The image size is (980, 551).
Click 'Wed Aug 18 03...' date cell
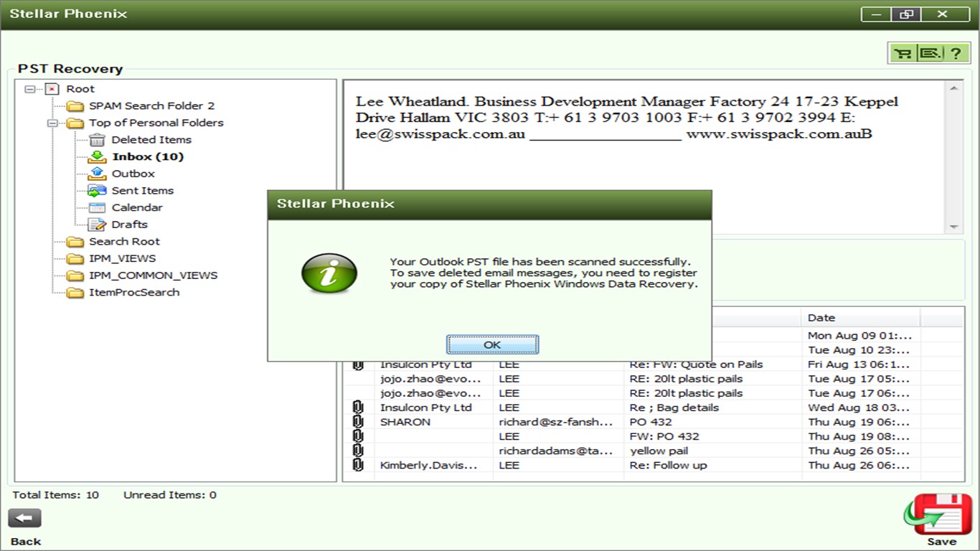tap(859, 408)
